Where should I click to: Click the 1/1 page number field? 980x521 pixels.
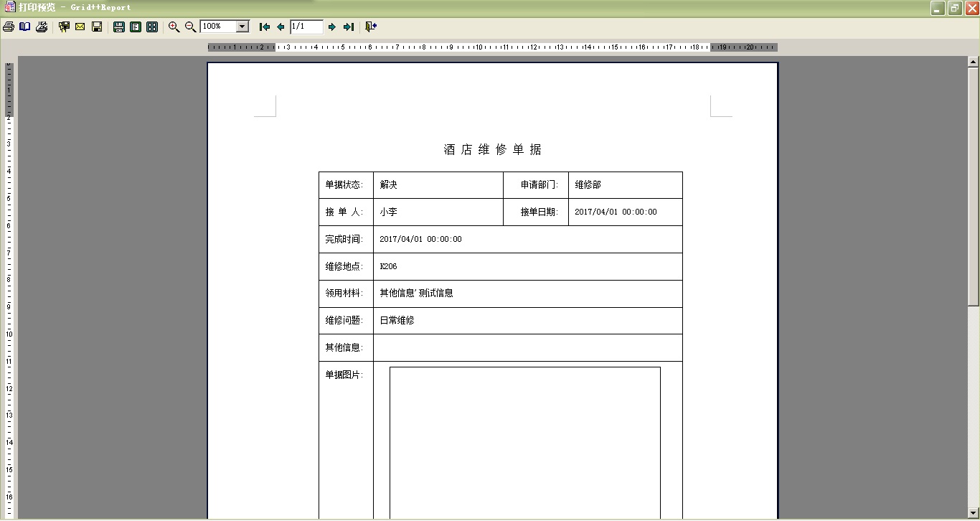pos(306,27)
